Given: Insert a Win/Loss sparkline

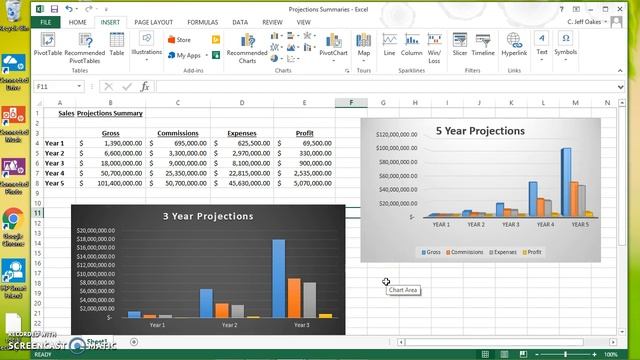Looking at the screenshot, I should [x=434, y=48].
